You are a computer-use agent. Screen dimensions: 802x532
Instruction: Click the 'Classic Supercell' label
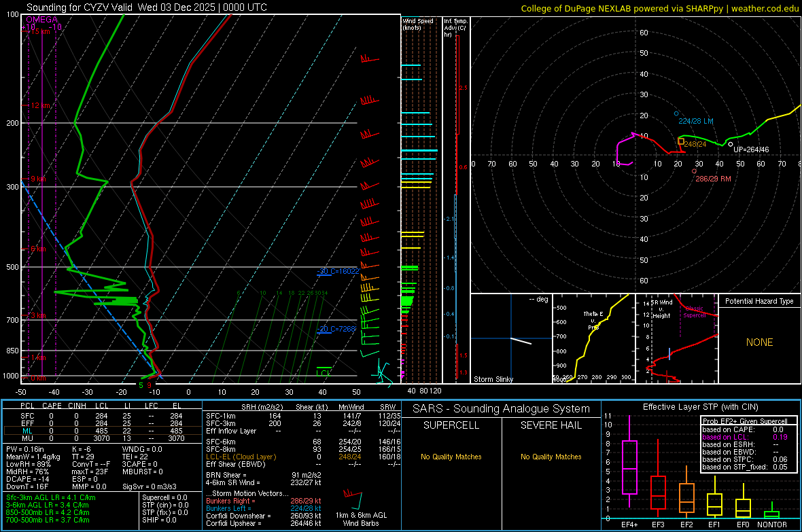point(694,312)
